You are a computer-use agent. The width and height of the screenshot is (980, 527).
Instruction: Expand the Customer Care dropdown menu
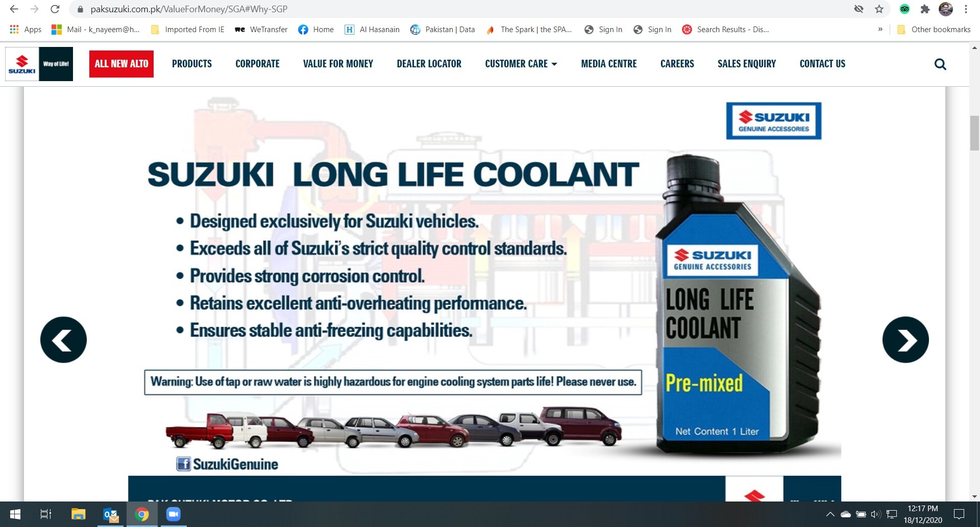[521, 64]
